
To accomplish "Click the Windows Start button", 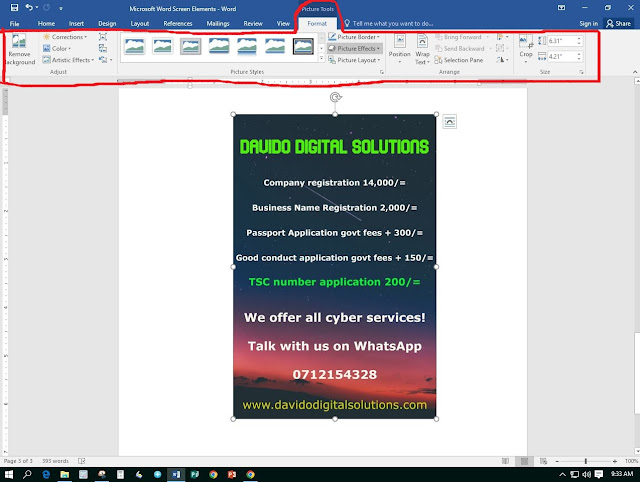I will (x=8, y=474).
